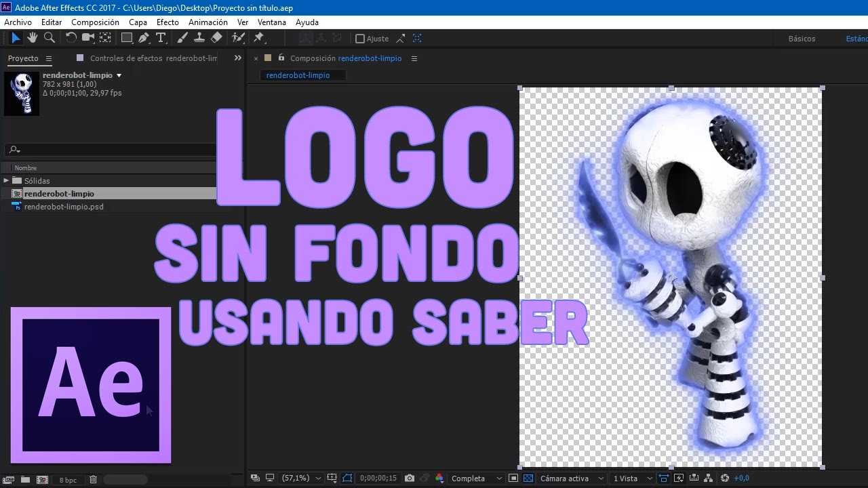Select the Unified Camera tool
The width and height of the screenshot is (868, 488).
88,38
